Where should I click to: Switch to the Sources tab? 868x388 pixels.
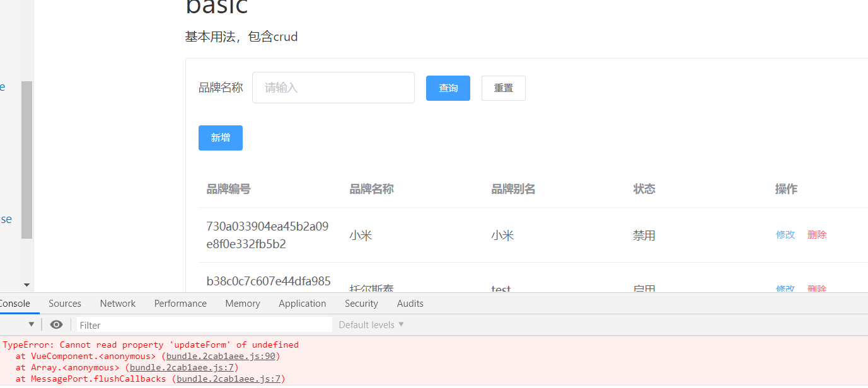pos(65,303)
